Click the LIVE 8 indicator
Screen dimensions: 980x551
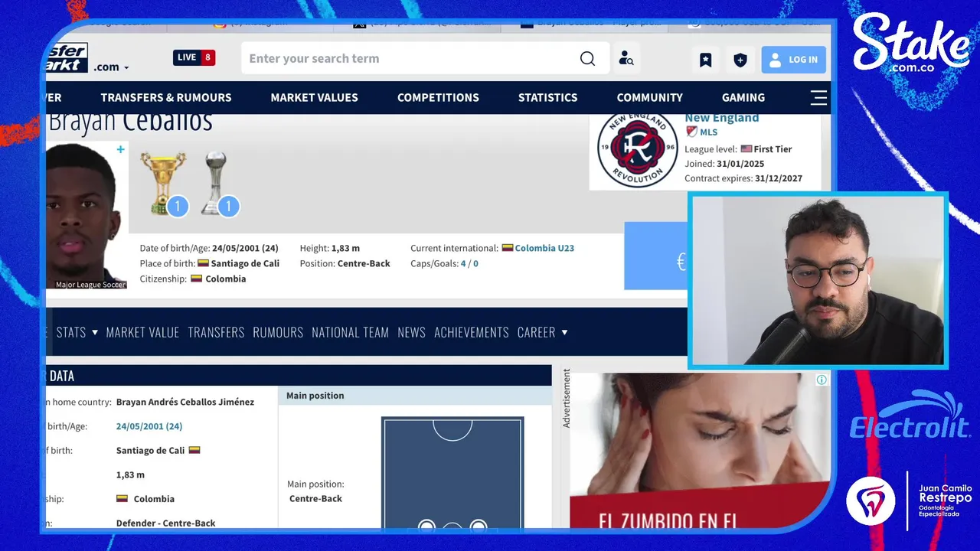pyautogui.click(x=194, y=57)
